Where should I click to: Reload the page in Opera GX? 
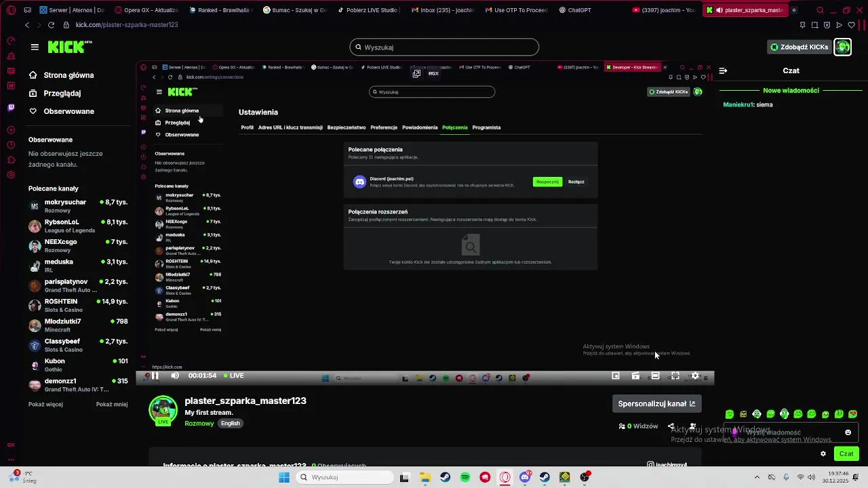coord(51,24)
